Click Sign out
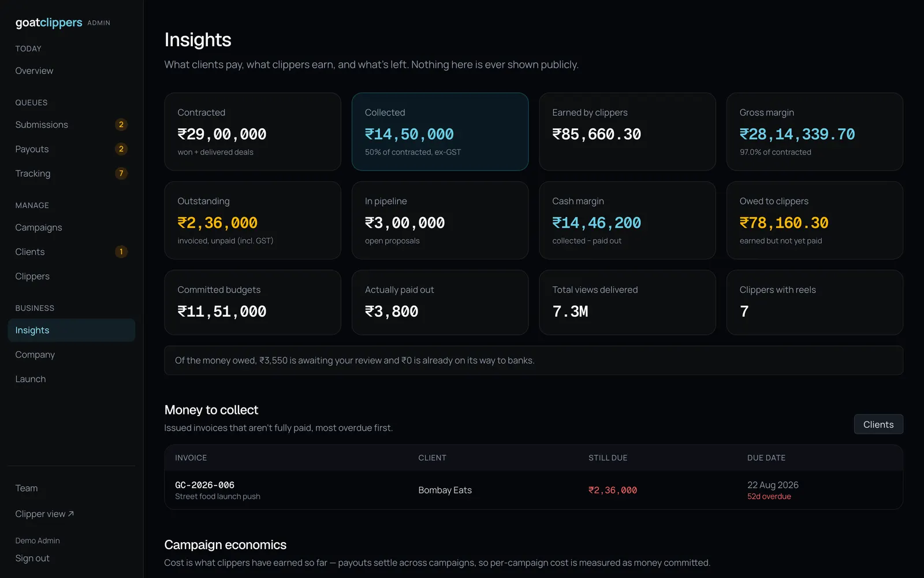Screen dimensions: 924x578 (x=32, y=558)
